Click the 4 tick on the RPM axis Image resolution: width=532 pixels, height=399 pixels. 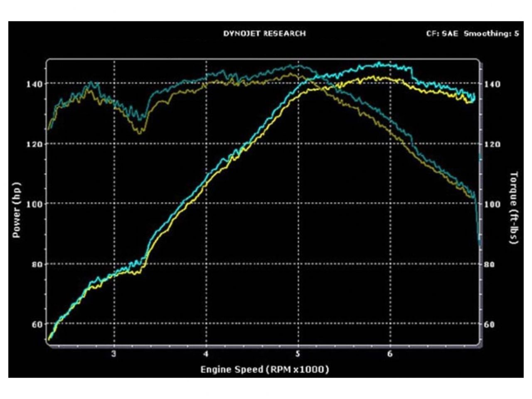click(206, 354)
